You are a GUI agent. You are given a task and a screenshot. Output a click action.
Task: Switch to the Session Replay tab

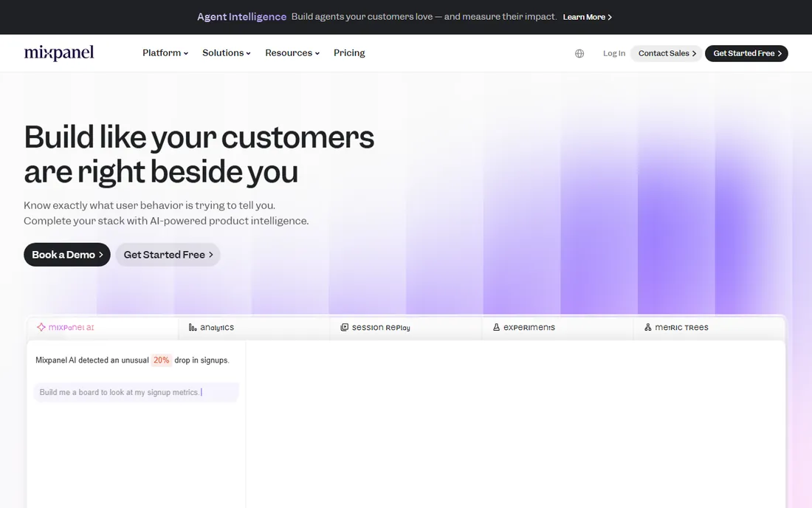[406, 327]
